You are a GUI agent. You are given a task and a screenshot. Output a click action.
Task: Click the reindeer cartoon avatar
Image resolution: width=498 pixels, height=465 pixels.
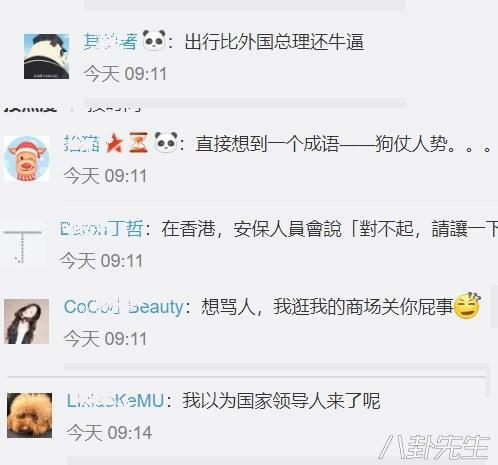tap(27, 158)
